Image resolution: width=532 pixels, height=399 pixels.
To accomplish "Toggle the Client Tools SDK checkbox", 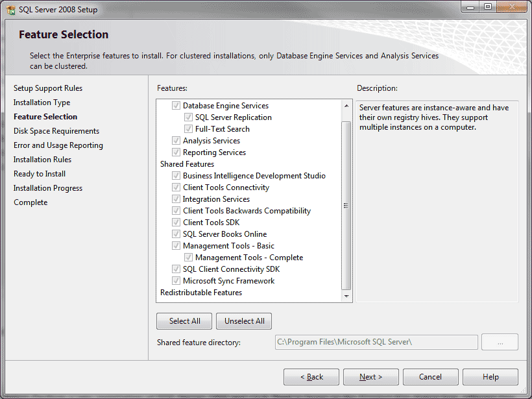I will [x=176, y=223].
